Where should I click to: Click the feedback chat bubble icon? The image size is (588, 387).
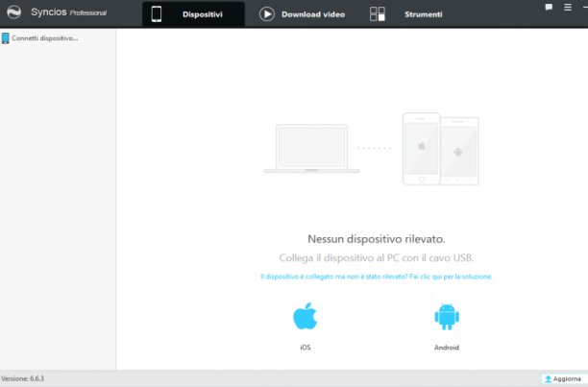(x=549, y=7)
